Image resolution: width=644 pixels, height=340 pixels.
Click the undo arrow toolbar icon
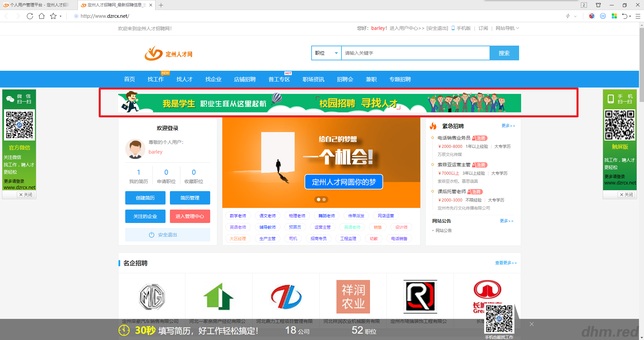tap(625, 16)
